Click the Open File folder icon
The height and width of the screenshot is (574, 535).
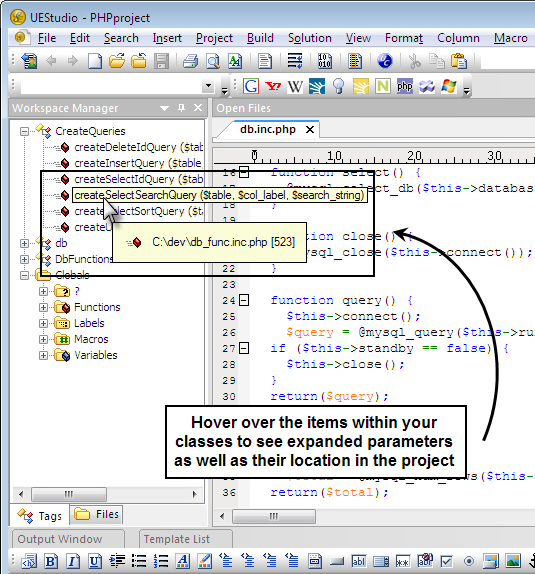click(117, 61)
